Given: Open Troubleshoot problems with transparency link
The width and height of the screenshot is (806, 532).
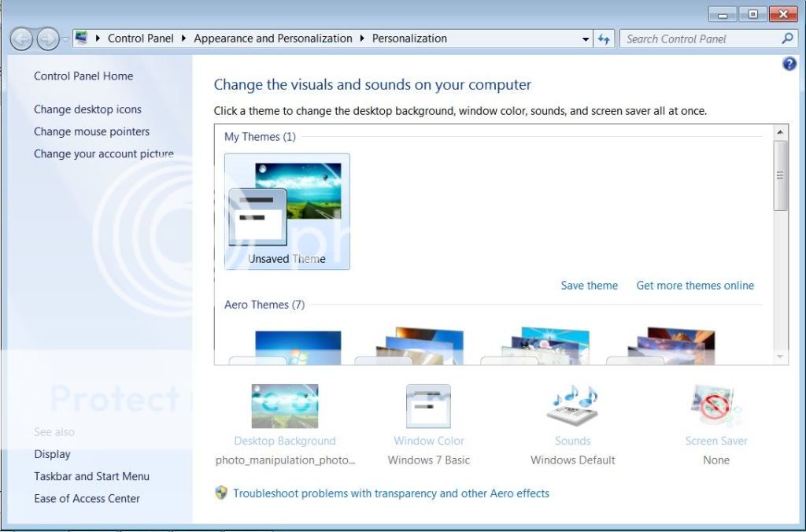Looking at the screenshot, I should (x=390, y=493).
